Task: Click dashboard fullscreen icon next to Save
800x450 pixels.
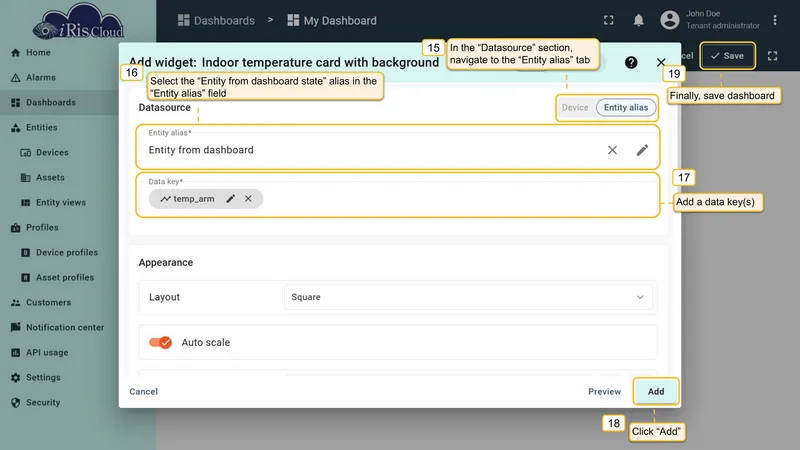Action: coord(772,56)
